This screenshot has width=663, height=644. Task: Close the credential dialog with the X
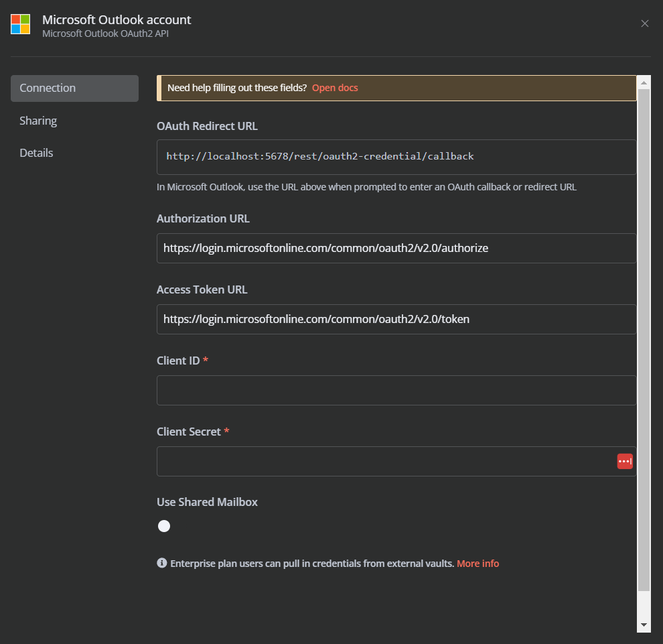point(645,23)
